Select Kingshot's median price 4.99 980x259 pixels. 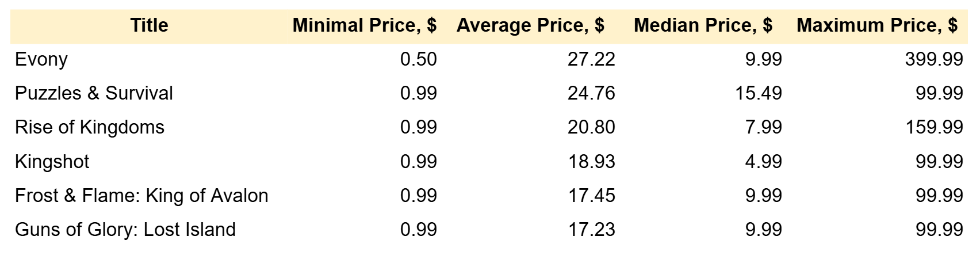click(763, 161)
